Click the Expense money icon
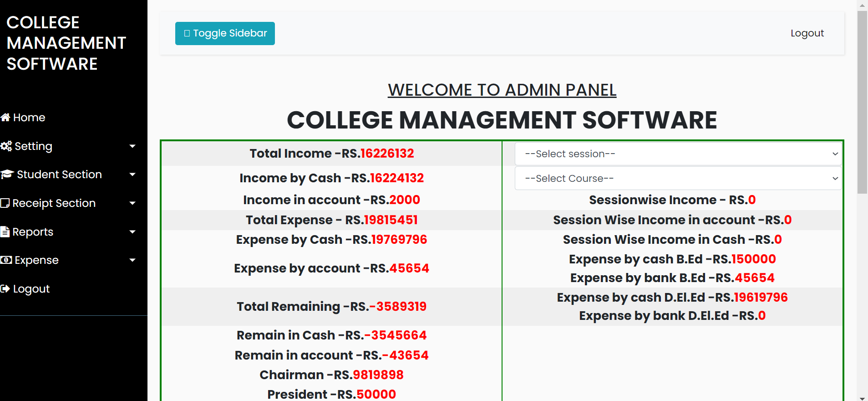This screenshot has height=401, width=868. [6, 260]
